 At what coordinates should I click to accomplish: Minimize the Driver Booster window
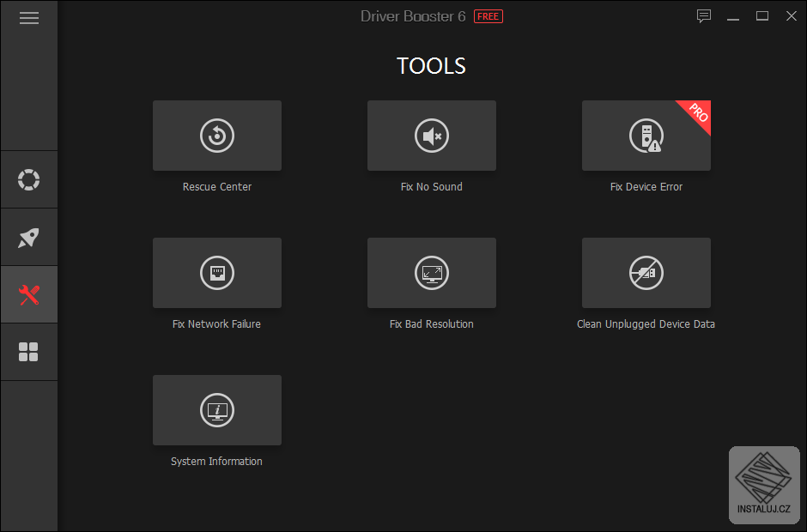tap(733, 16)
